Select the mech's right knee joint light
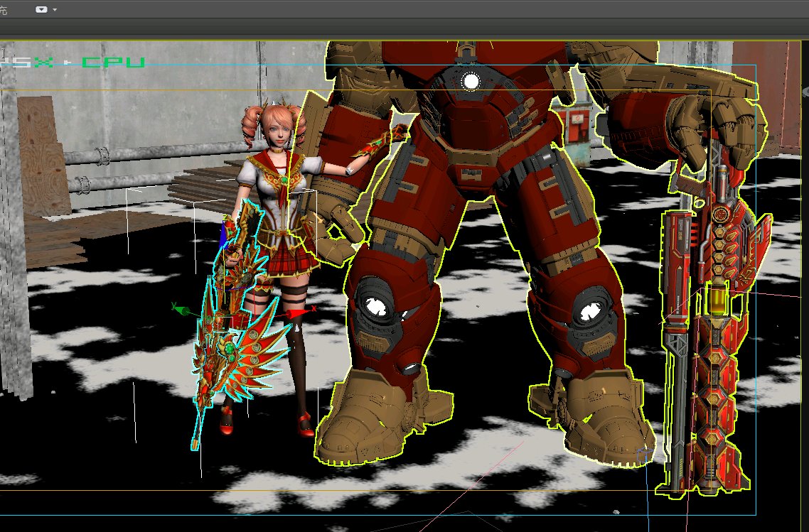 pos(589,311)
